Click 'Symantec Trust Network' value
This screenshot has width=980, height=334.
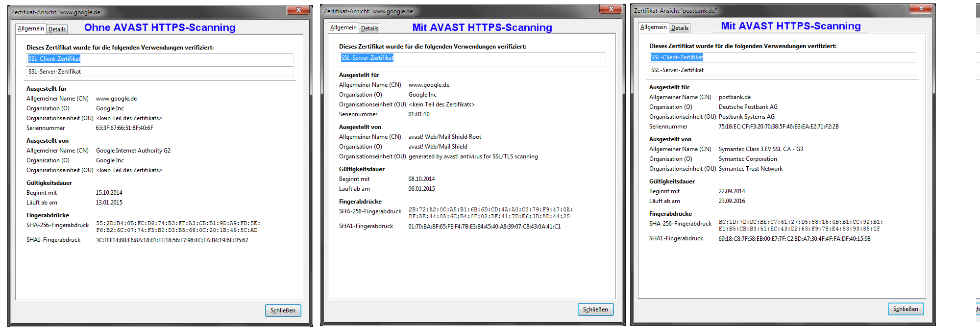[751, 169]
